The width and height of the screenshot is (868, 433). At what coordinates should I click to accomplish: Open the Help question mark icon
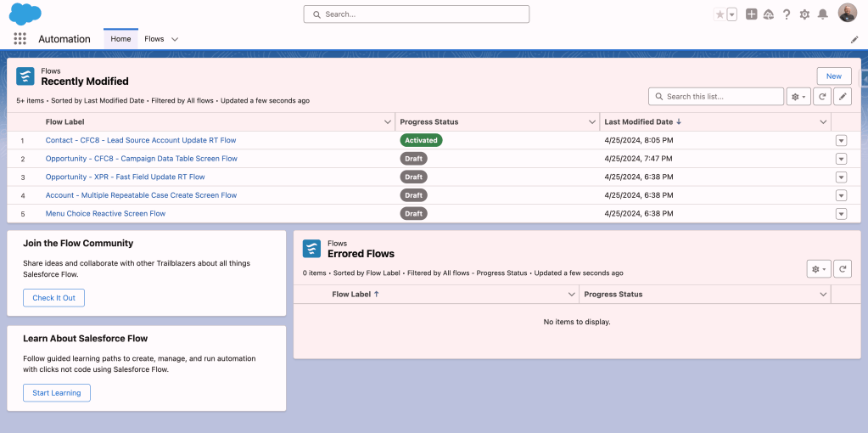pyautogui.click(x=787, y=14)
